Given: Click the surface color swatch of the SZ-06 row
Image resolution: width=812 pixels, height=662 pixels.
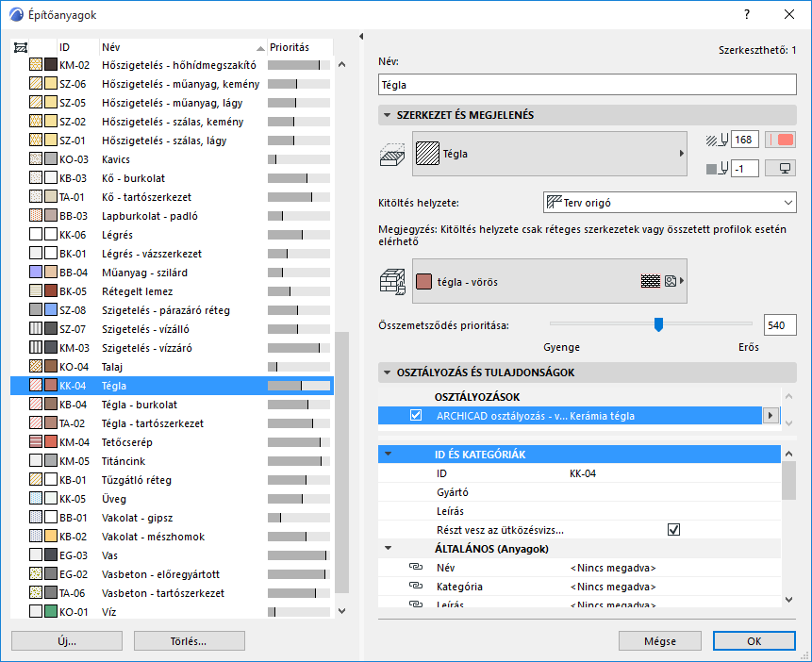Looking at the screenshot, I should [51, 84].
